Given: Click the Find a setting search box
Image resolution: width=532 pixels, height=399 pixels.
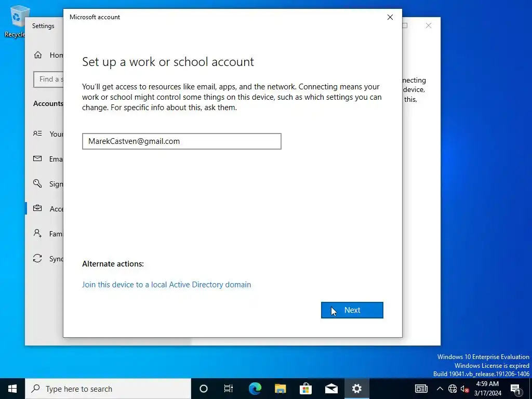Looking at the screenshot, I should (x=48, y=79).
